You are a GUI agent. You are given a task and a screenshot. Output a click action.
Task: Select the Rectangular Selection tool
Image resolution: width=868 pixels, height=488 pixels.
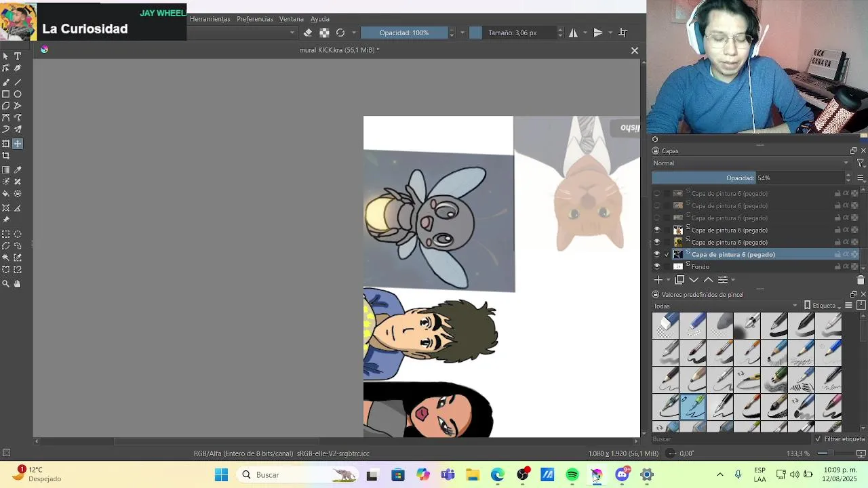pyautogui.click(x=6, y=235)
